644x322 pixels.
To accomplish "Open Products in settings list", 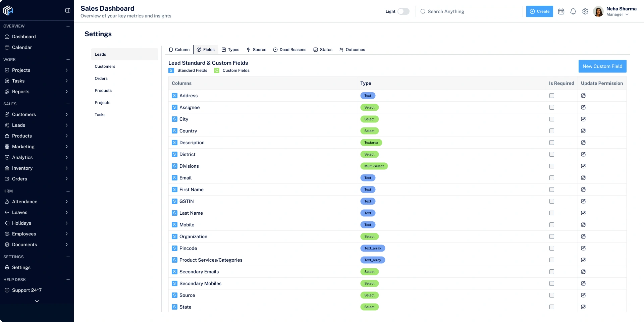I will point(125,91).
